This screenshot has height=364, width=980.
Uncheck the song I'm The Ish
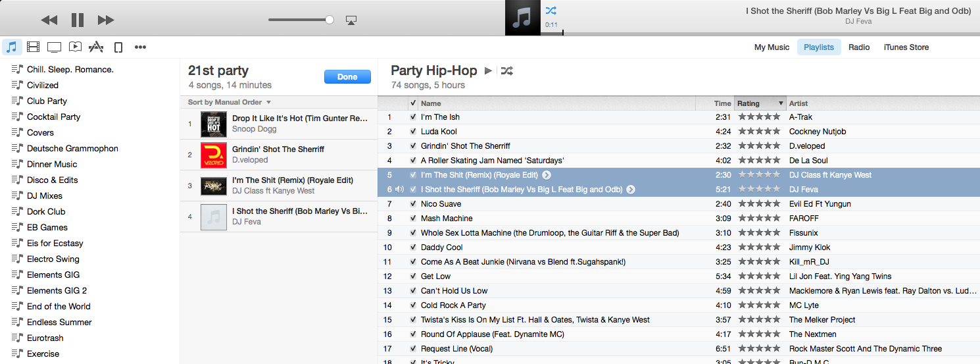413,117
